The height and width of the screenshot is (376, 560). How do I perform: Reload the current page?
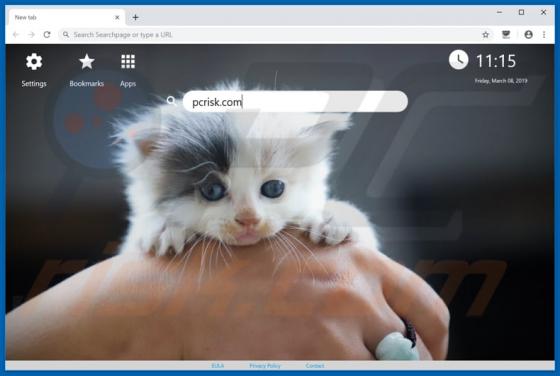[47, 35]
